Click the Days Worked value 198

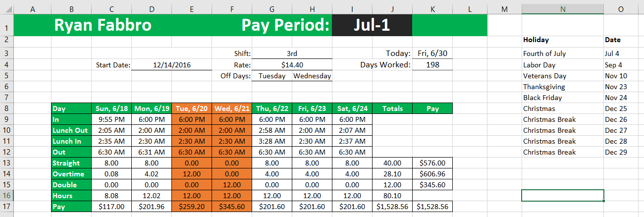[x=432, y=65]
